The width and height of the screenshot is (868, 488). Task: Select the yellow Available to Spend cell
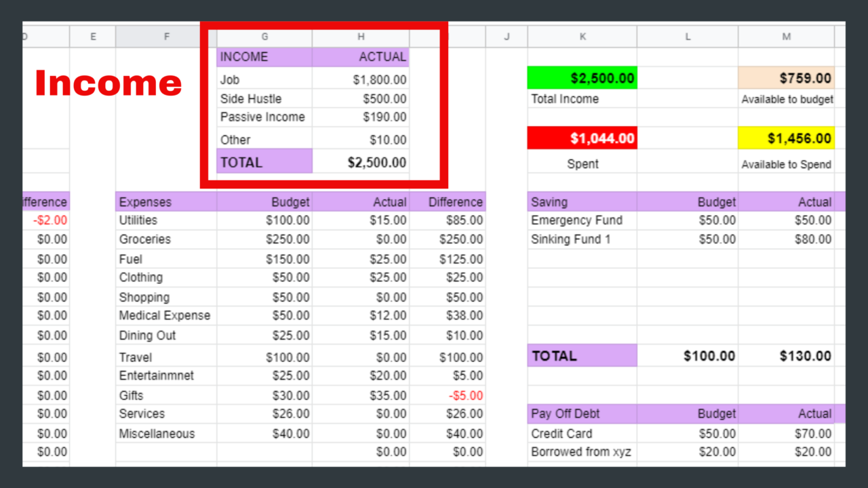[786, 138]
